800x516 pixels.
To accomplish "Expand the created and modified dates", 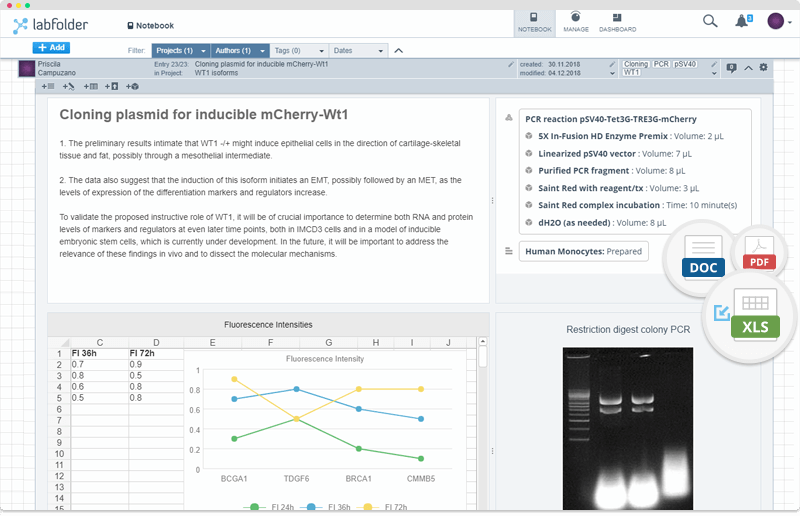I will [612, 73].
